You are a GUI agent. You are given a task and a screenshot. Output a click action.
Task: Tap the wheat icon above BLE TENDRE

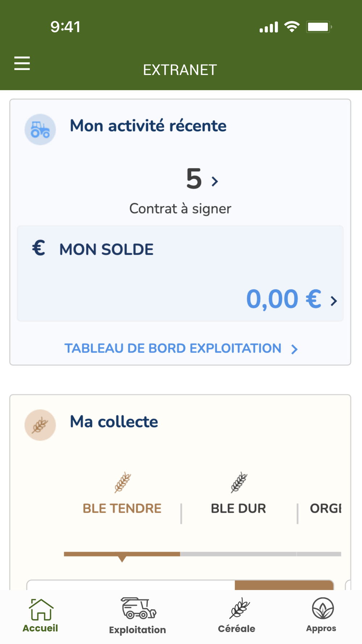pyautogui.click(x=122, y=482)
